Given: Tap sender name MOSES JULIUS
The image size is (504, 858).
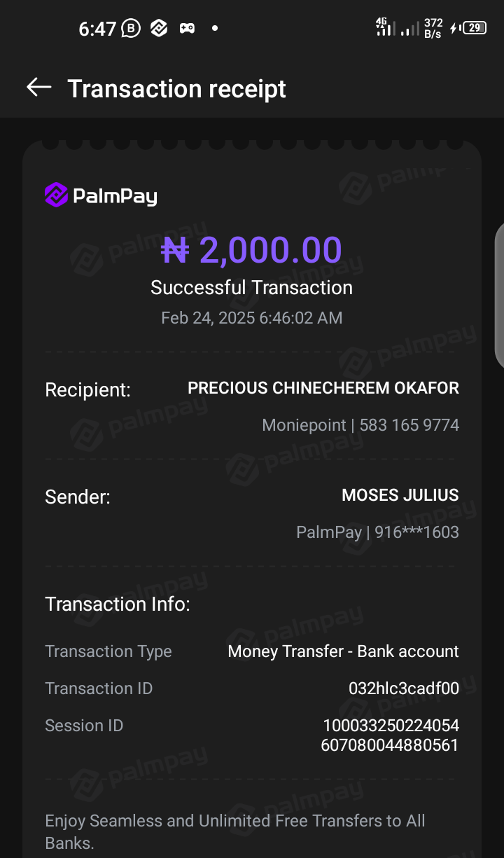Looking at the screenshot, I should coord(400,495).
